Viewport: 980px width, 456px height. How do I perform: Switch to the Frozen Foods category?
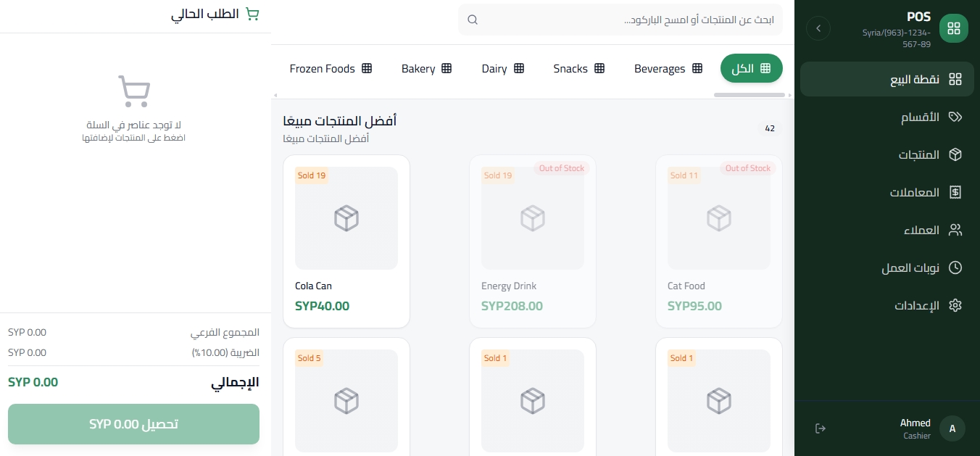pyautogui.click(x=331, y=68)
